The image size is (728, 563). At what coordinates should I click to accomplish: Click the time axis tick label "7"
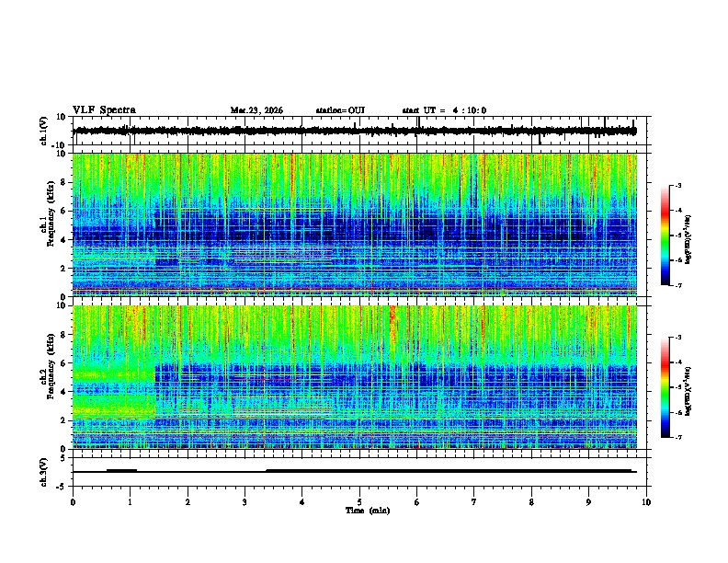pyautogui.click(x=474, y=502)
